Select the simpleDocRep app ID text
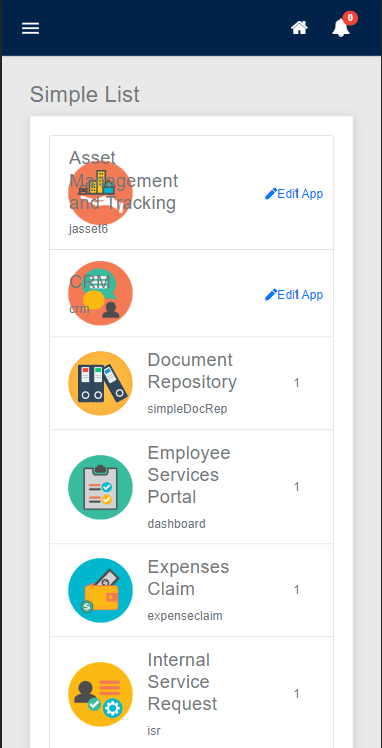The image size is (382, 748). point(187,409)
